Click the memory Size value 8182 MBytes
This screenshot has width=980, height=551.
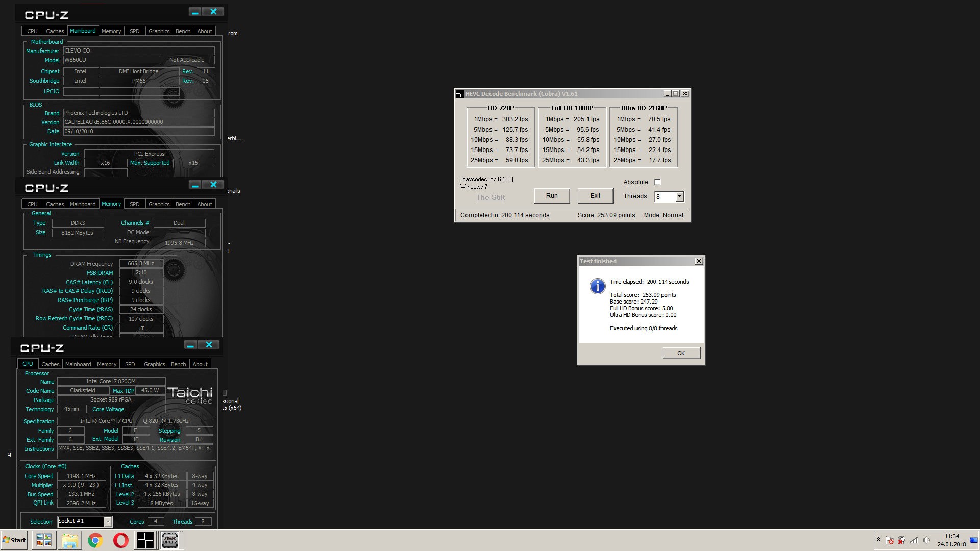click(x=78, y=233)
